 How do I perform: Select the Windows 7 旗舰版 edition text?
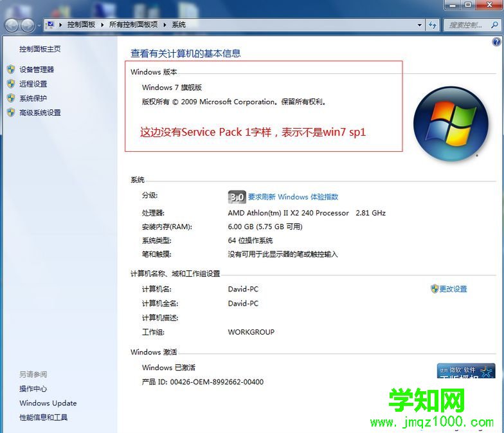172,88
